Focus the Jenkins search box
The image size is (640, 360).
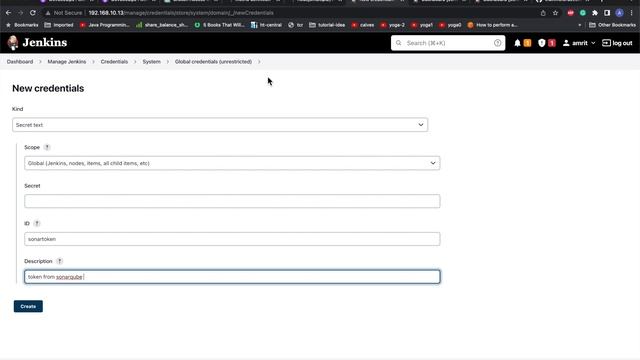448,43
